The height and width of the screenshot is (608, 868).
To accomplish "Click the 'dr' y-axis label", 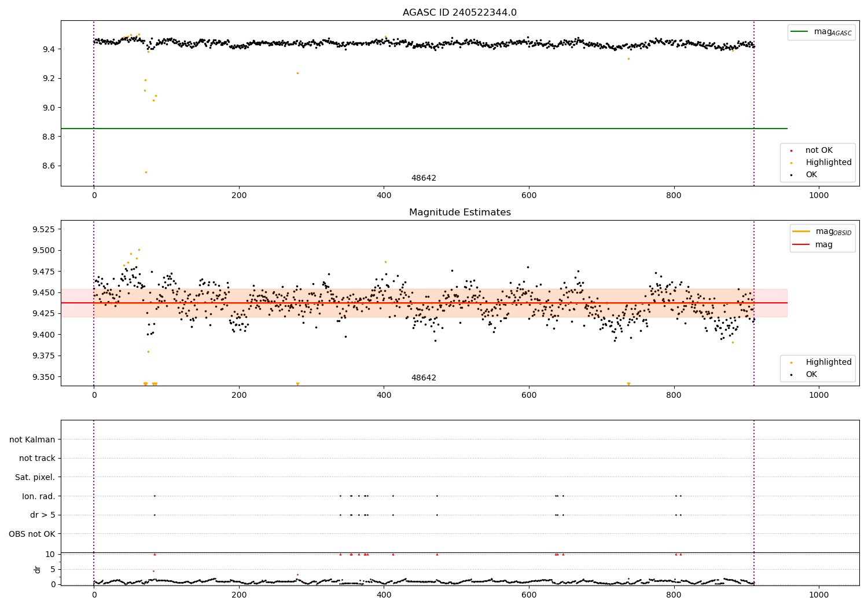I will 38,569.
